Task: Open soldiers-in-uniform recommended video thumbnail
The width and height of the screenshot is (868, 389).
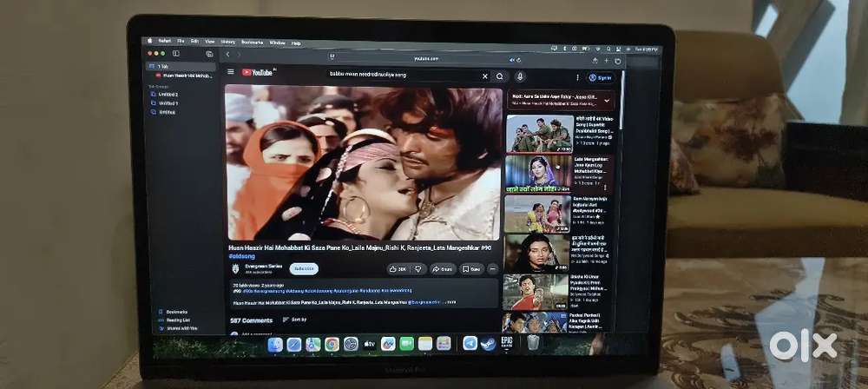Action: click(x=540, y=134)
